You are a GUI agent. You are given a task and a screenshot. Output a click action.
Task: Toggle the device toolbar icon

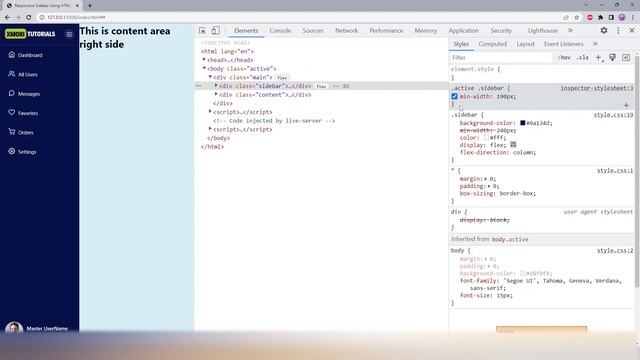tap(216, 31)
